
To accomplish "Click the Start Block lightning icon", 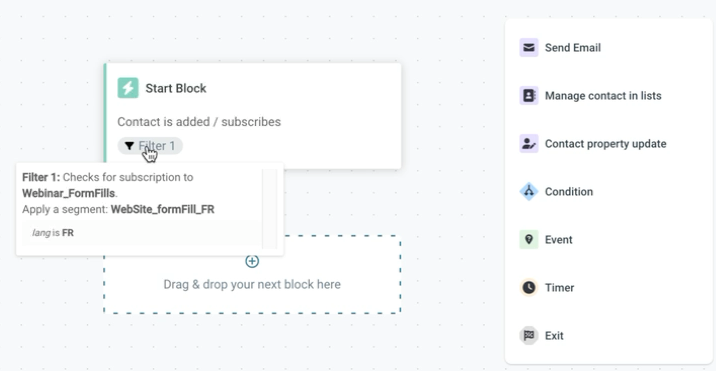I will [128, 88].
